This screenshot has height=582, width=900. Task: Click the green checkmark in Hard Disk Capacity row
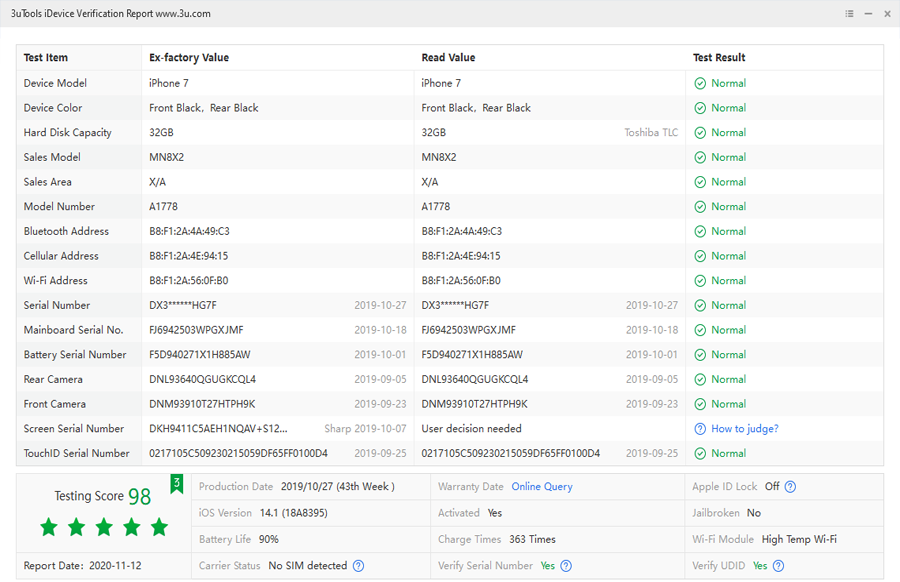pos(700,133)
